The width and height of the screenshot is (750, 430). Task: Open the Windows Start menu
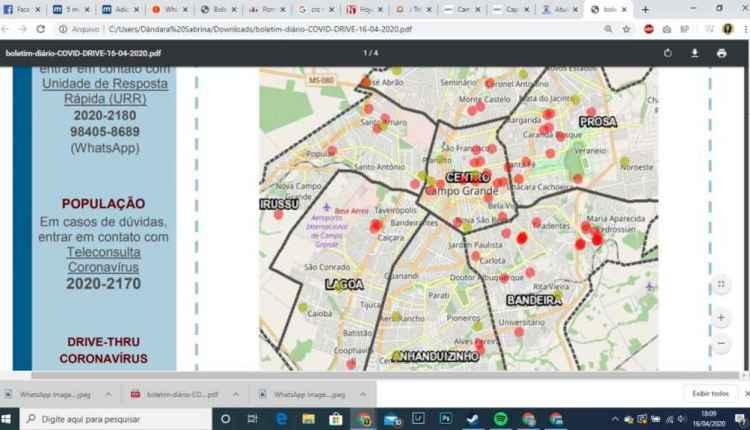pos(6,419)
